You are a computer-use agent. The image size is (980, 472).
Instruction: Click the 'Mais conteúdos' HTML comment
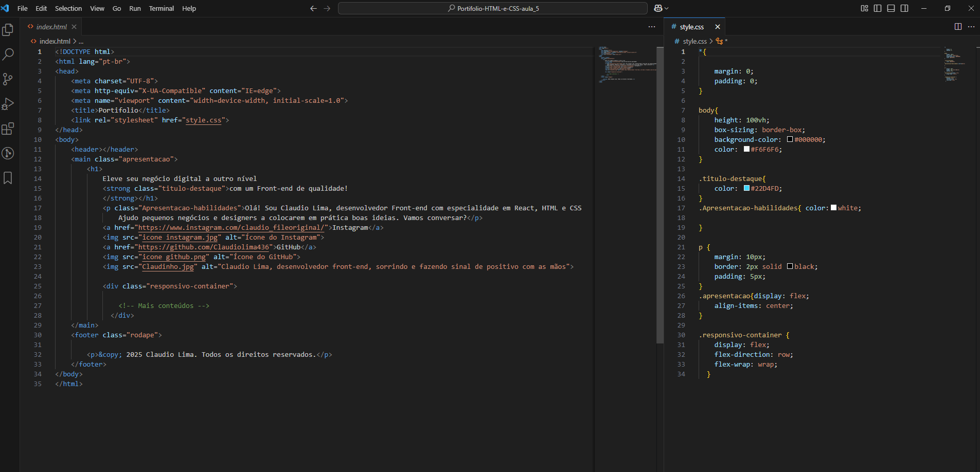click(x=164, y=305)
